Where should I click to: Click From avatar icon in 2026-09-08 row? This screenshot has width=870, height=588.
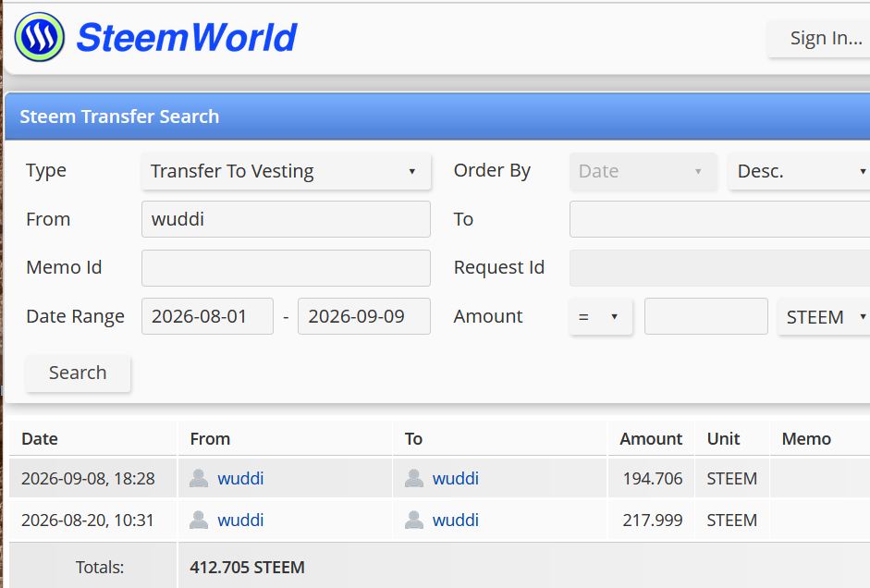pos(199,478)
